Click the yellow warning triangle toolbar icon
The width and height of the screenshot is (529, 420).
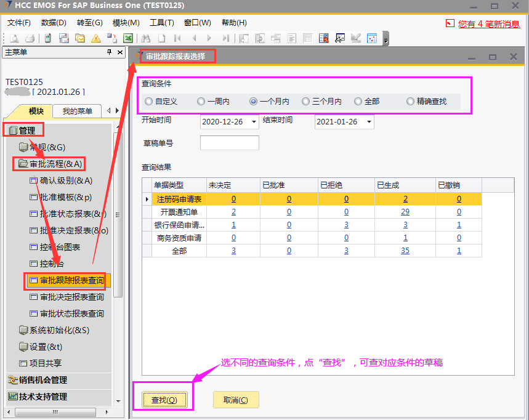click(96, 38)
